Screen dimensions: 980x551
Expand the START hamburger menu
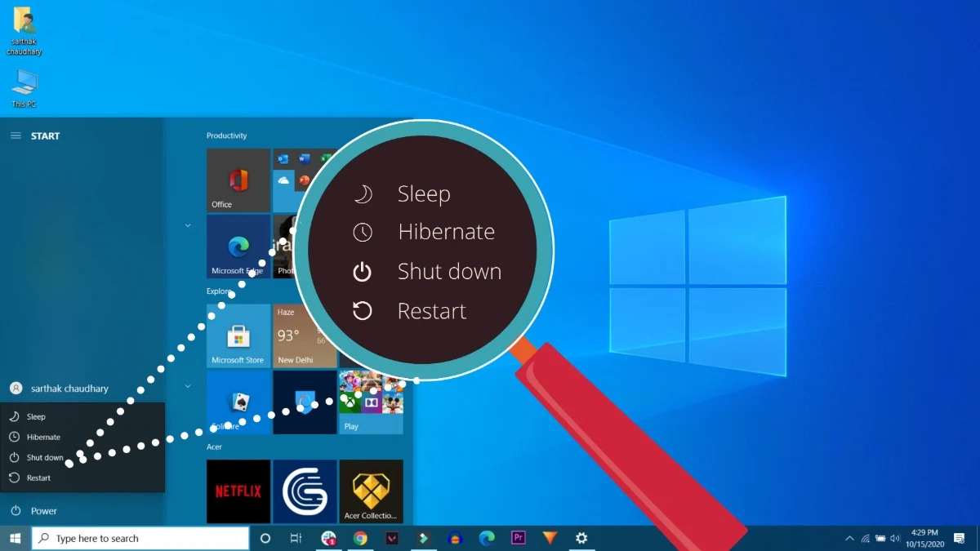16,136
